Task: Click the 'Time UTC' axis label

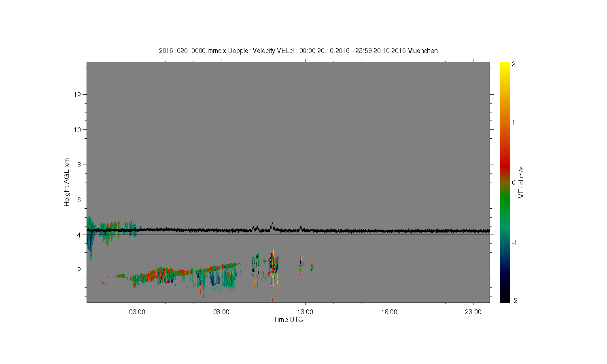Action: coord(288,320)
